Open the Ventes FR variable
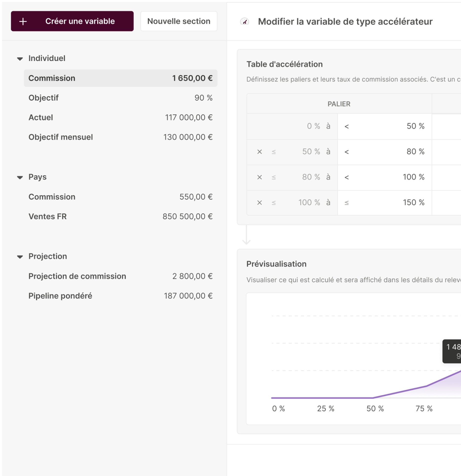Screen dimensions: 461x476 point(120,217)
